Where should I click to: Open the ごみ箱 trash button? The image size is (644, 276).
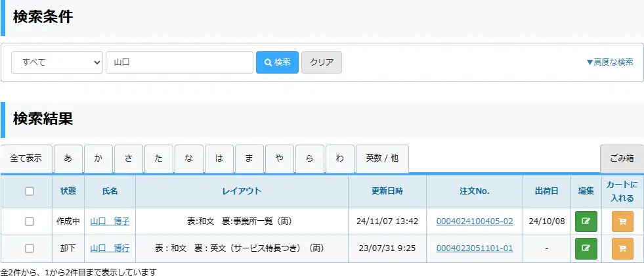(622, 158)
